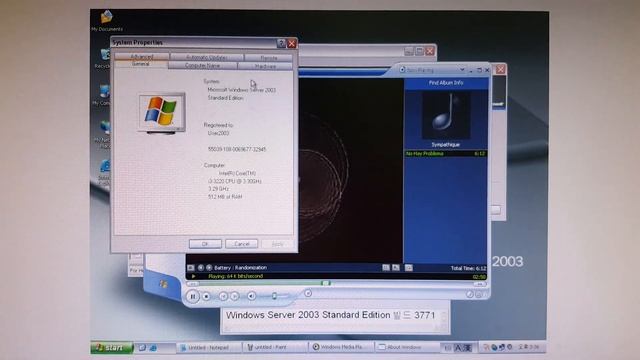Open the Now Playing dropdown list
This screenshot has width=640, height=360.
[462, 70]
